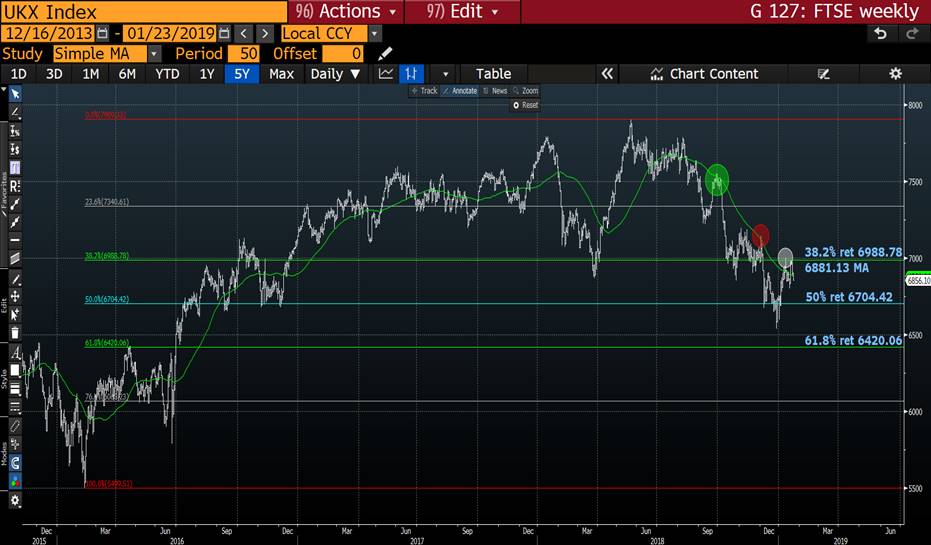
Task: Select the 6M time range
Action: click(127, 74)
